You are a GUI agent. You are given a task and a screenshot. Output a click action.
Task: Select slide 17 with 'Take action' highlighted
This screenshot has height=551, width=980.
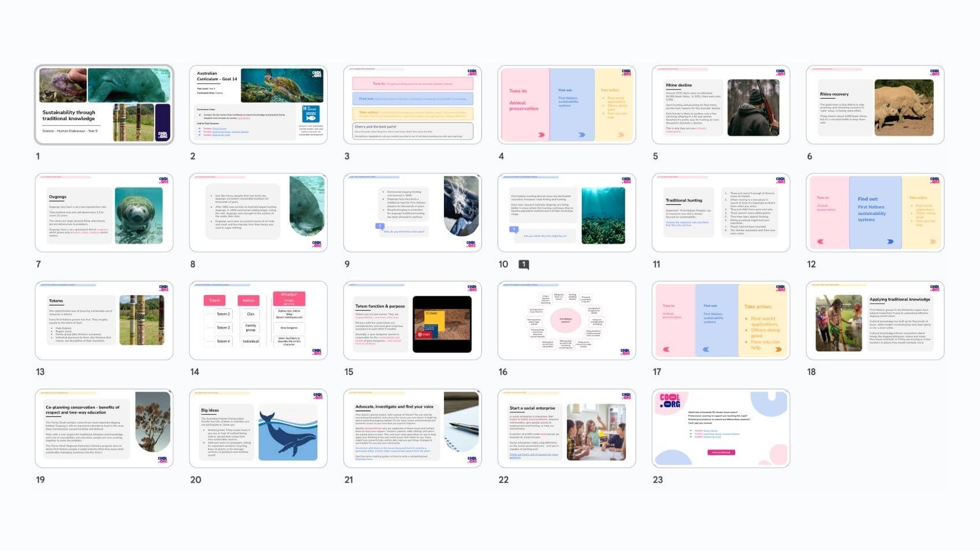[721, 321]
